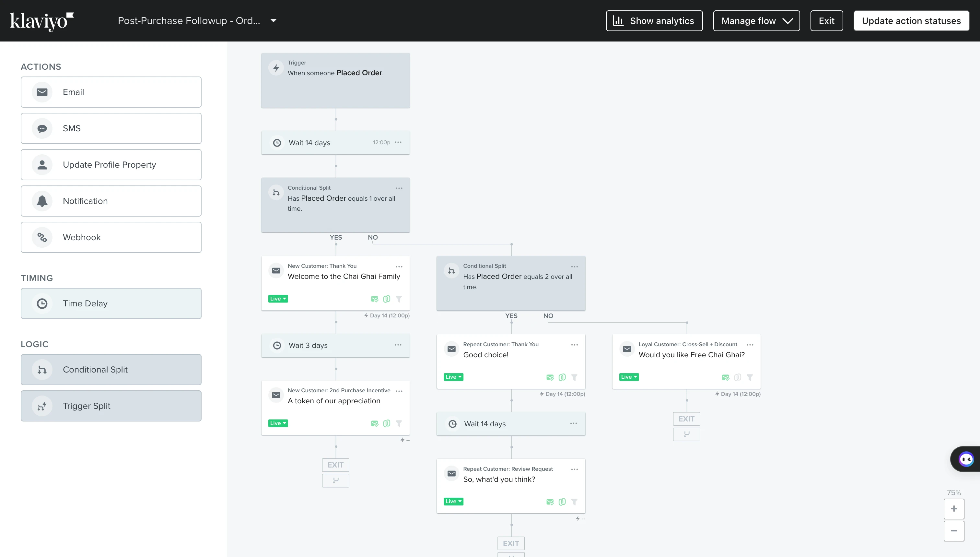This screenshot has width=980, height=557.
Task: Select the Welcome to the Chai Ghai Family email
Action: click(x=335, y=283)
